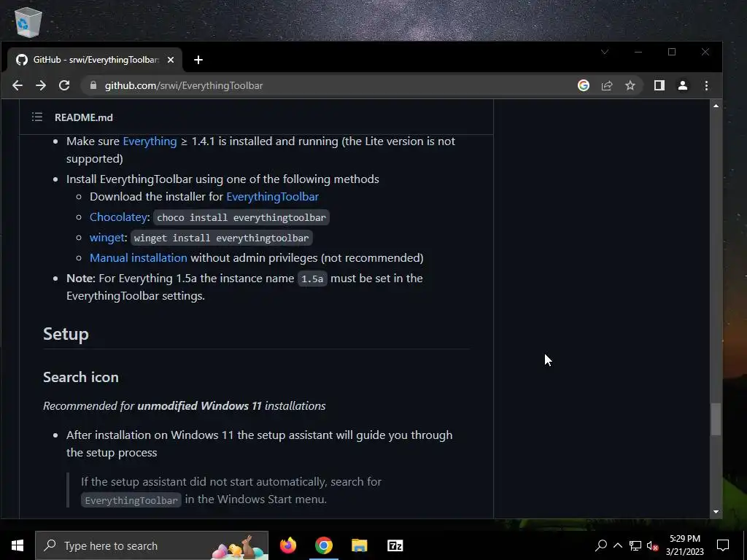Click EverythingToolbar code in blockquote
747x560 pixels.
click(131, 500)
